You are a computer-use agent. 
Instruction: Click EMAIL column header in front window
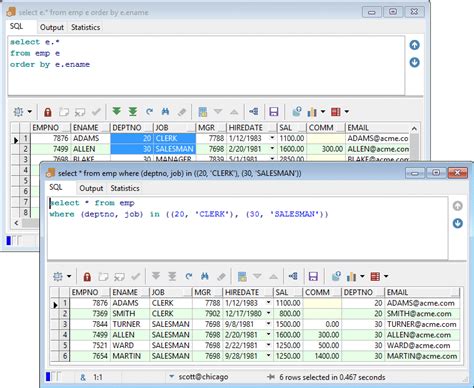click(422, 292)
